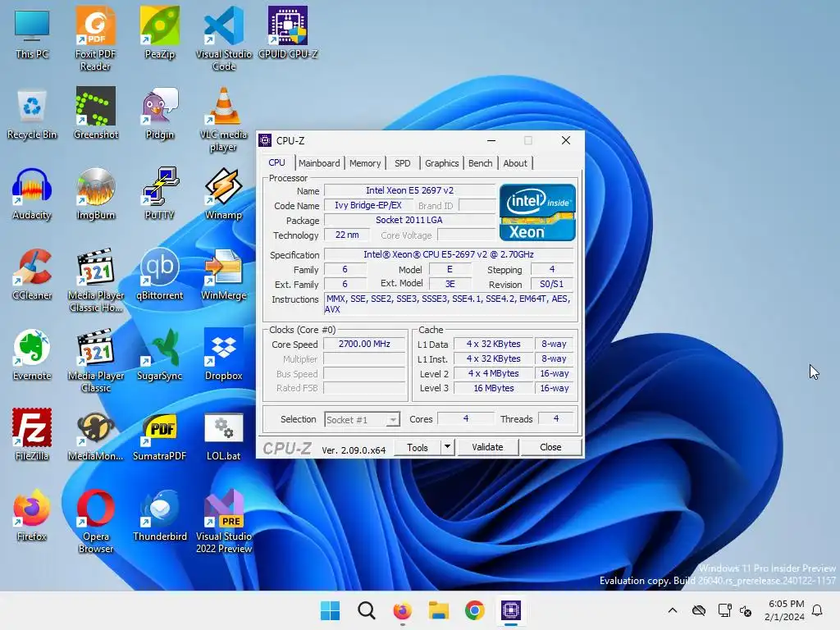The height and width of the screenshot is (630, 840).
Task: Click the VLC media player icon
Action: 223,120
